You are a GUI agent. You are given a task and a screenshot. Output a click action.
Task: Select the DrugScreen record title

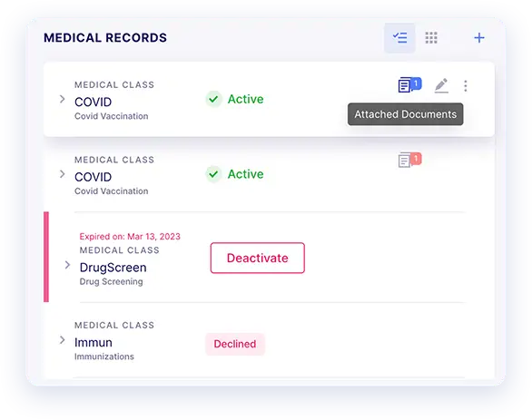[x=113, y=268]
